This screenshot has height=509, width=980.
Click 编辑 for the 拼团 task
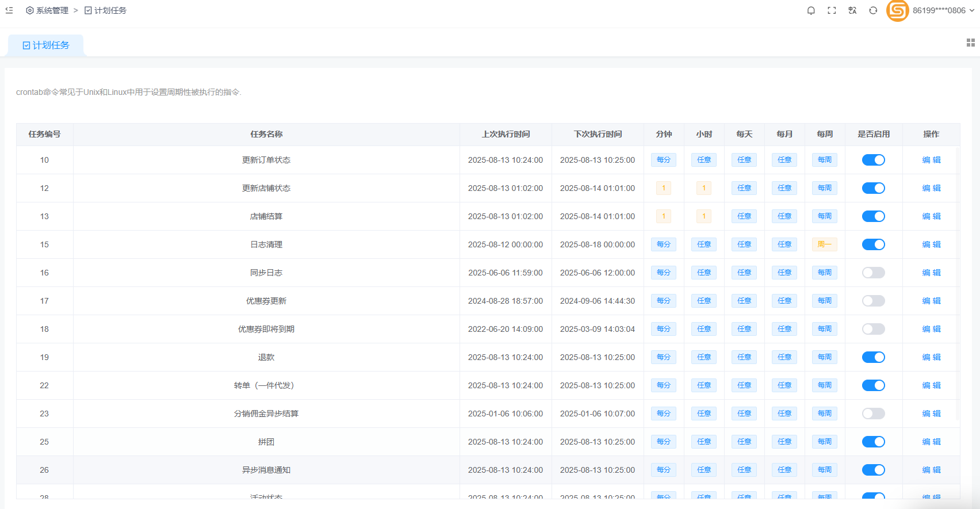tap(931, 442)
